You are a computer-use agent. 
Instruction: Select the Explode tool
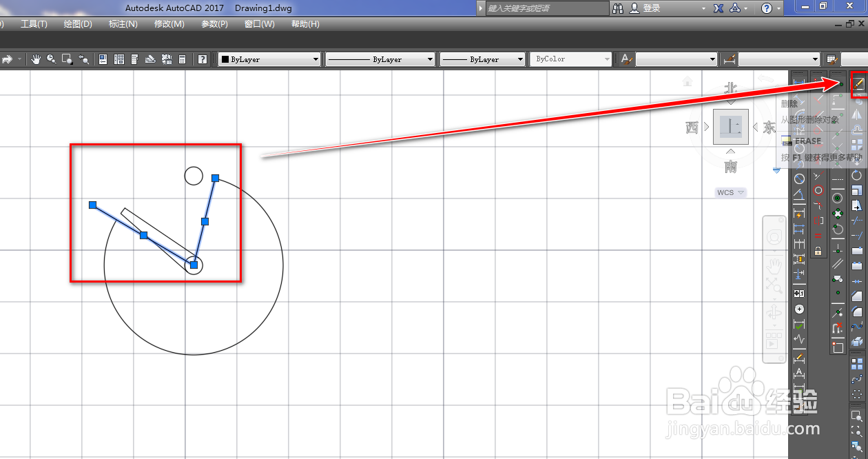click(x=857, y=341)
